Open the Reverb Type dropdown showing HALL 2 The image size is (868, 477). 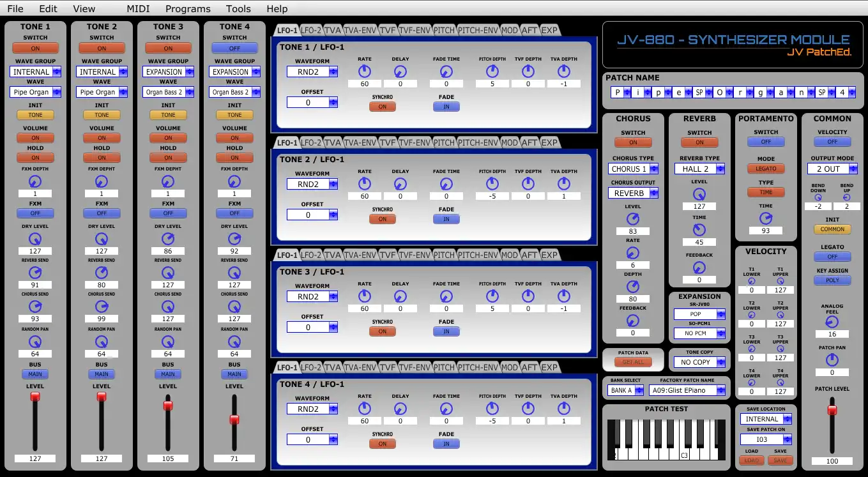699,169
